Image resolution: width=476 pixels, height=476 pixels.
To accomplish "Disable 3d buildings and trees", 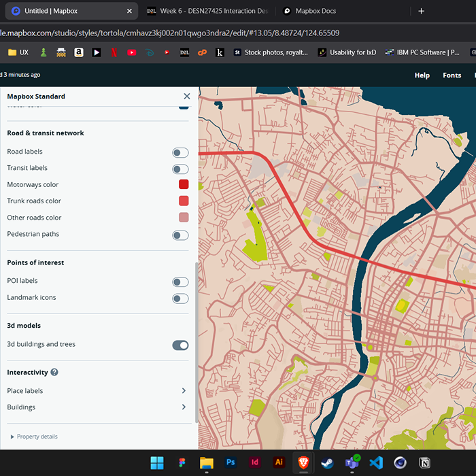I will point(180,345).
